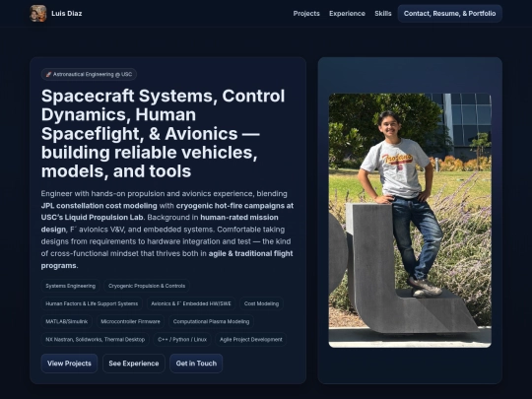Select the Cost Modeling tag
Image resolution: width=532 pixels, height=399 pixels.
[x=261, y=303]
